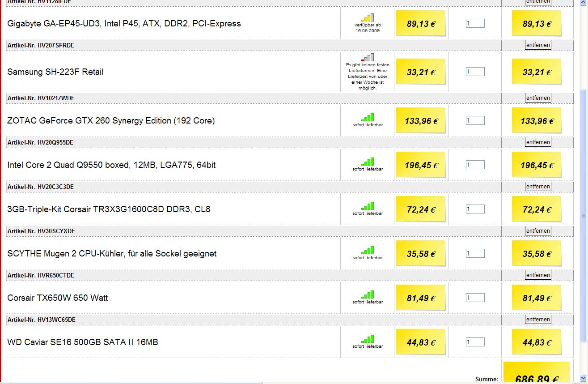Image resolution: width=588 pixels, height=384 pixels.
Task: Click unit price note for Gigabyte GA-EP45-UD3
Action: coord(421,24)
